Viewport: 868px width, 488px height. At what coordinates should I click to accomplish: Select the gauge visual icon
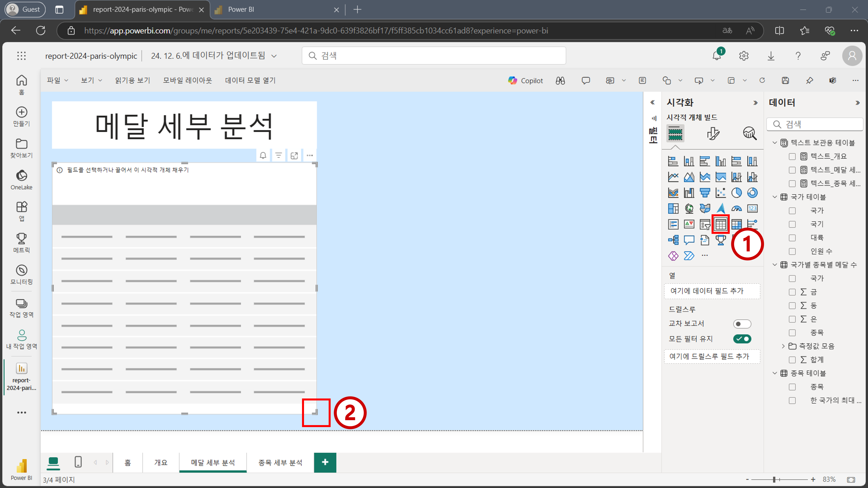tap(736, 208)
